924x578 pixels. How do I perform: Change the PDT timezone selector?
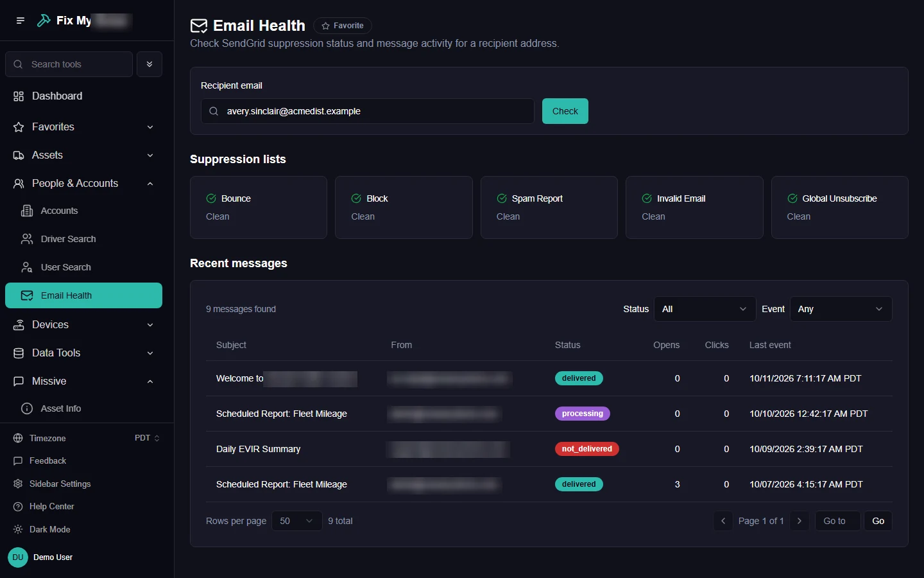point(147,438)
